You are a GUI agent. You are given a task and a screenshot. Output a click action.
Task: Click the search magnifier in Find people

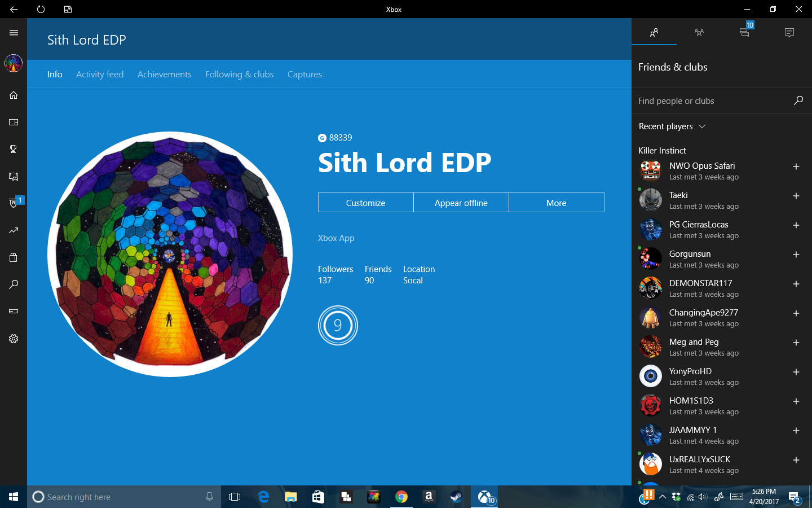[798, 100]
